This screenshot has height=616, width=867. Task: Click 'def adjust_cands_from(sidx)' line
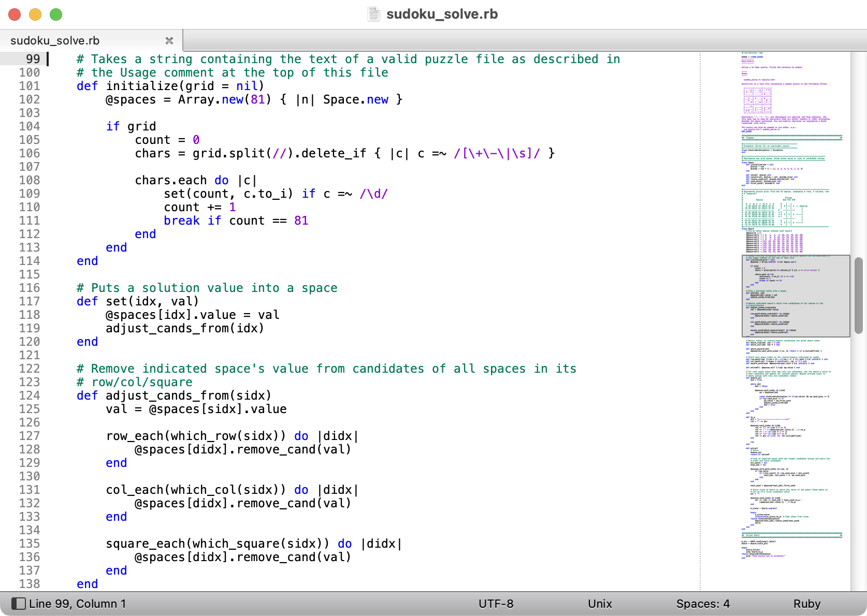(x=174, y=395)
